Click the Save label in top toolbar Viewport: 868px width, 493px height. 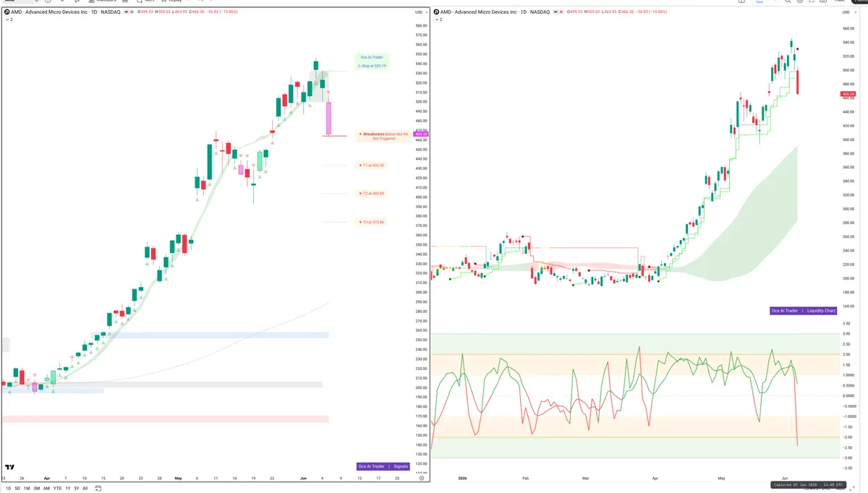[759, 2]
